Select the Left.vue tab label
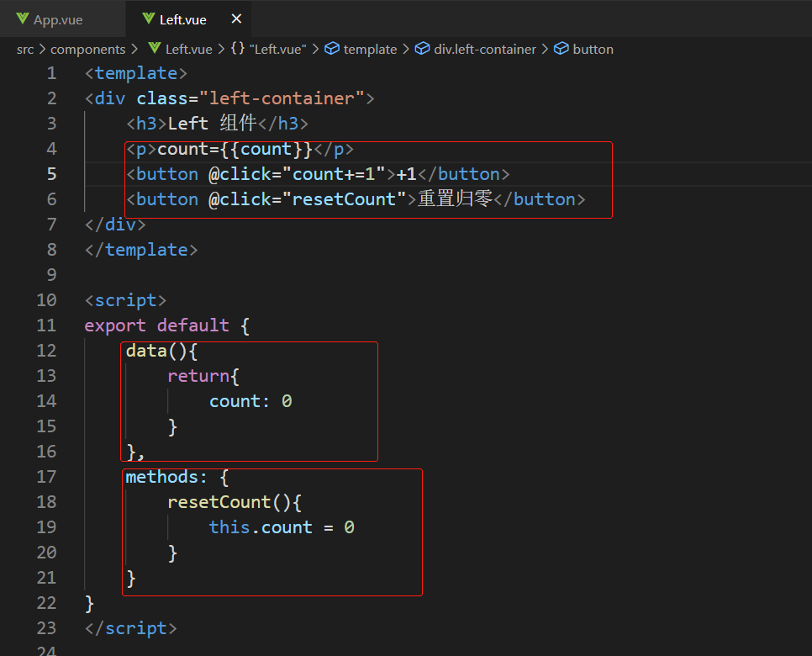This screenshot has width=812, height=656. click(x=183, y=19)
